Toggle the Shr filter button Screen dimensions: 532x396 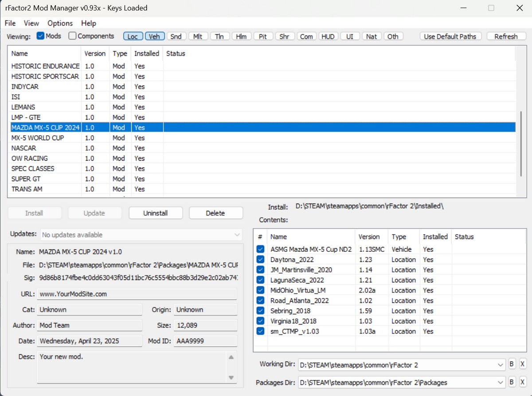click(285, 36)
